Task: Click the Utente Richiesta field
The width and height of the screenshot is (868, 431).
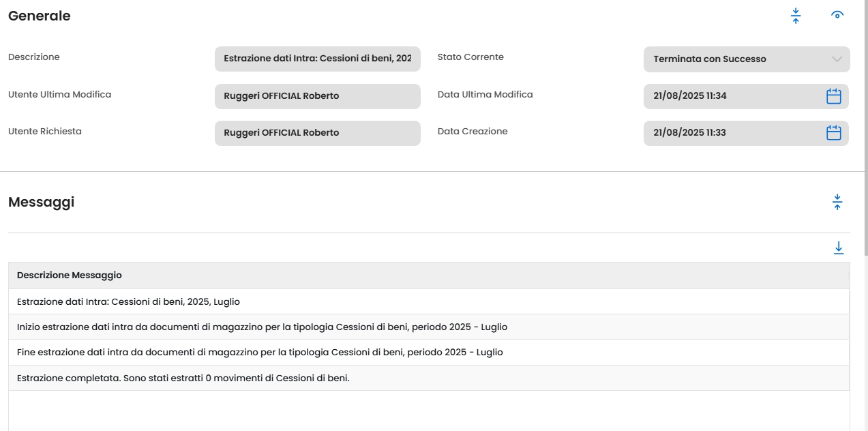Action: tap(317, 133)
